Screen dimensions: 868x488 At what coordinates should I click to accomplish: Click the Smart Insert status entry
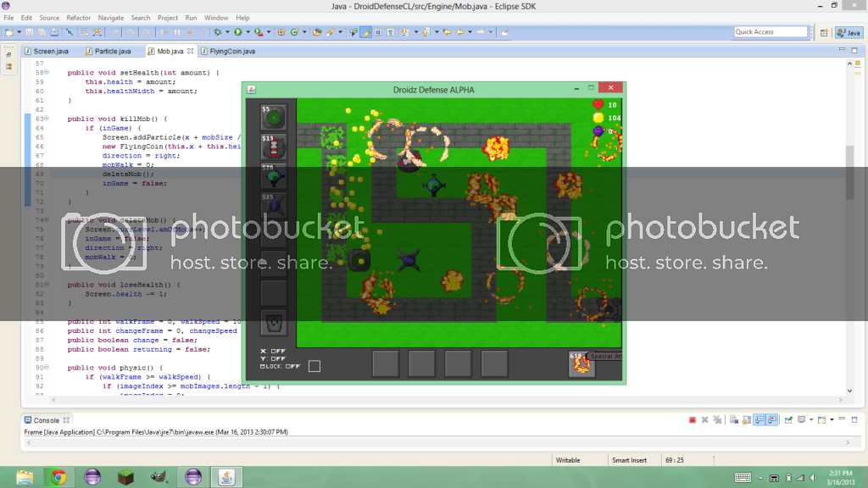(x=630, y=460)
